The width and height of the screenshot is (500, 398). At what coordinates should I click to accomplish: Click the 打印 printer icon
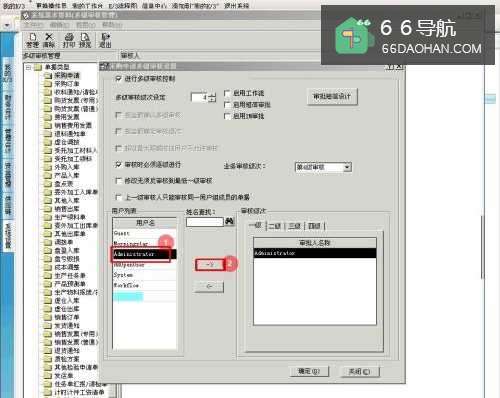click(69, 40)
